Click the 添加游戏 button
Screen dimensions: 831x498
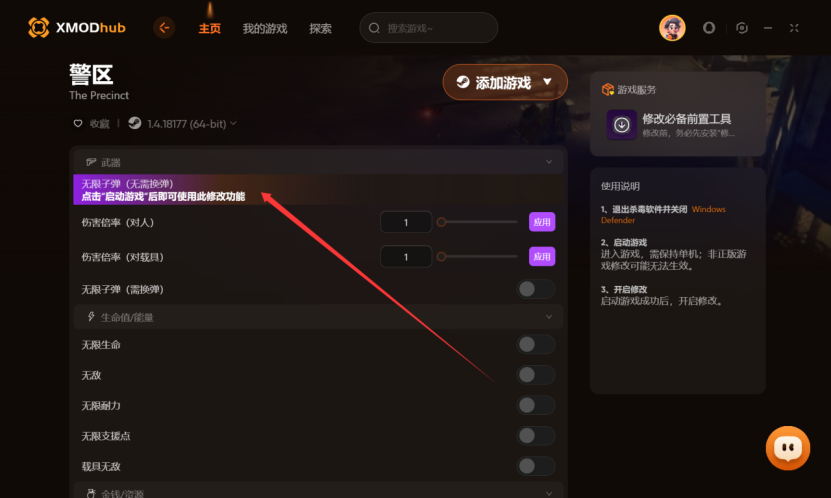pyautogui.click(x=505, y=82)
